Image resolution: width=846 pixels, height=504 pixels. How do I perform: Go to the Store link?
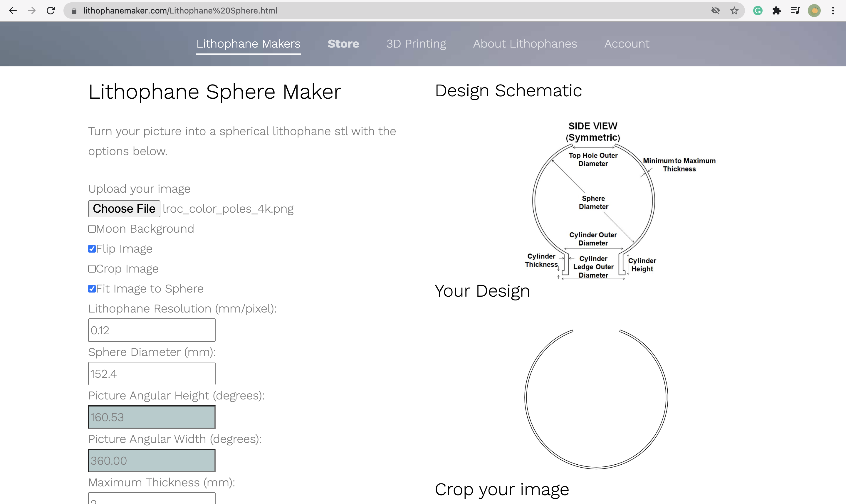[343, 43]
